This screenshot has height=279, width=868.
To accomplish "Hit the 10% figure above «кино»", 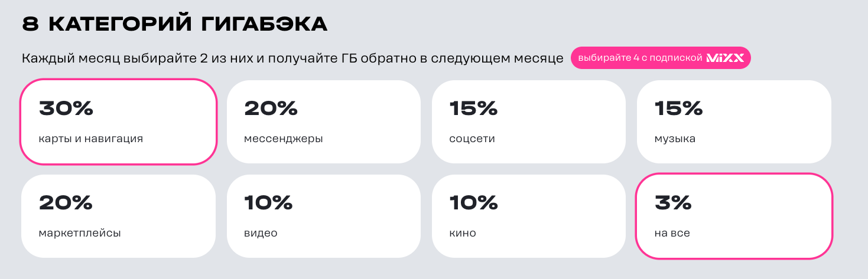I will click(x=473, y=203).
